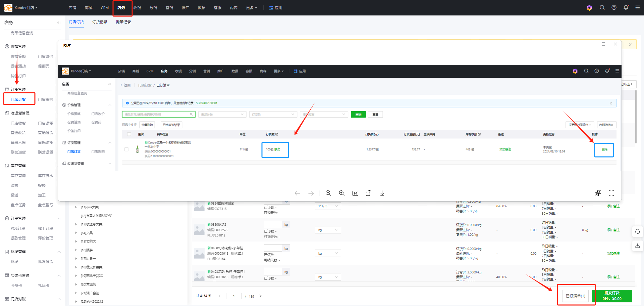
Task: Download the image from picture viewer toolbar
Action: pyautogui.click(x=382, y=193)
